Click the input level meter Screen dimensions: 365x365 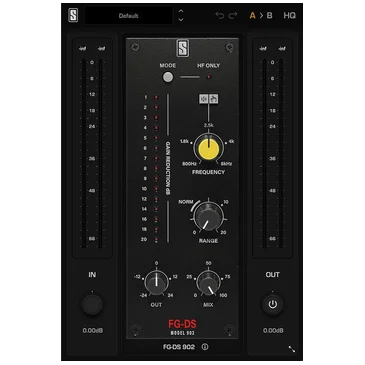[x=92, y=153]
